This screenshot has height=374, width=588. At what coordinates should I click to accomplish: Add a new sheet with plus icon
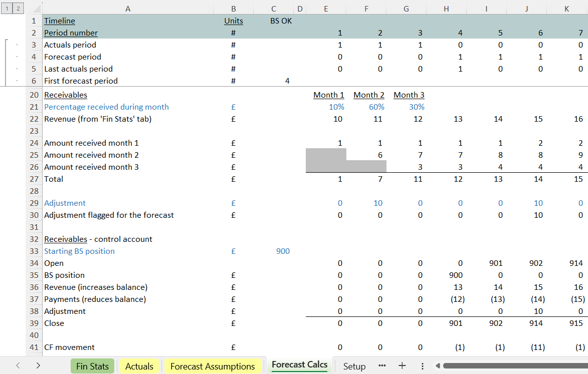[x=402, y=366]
